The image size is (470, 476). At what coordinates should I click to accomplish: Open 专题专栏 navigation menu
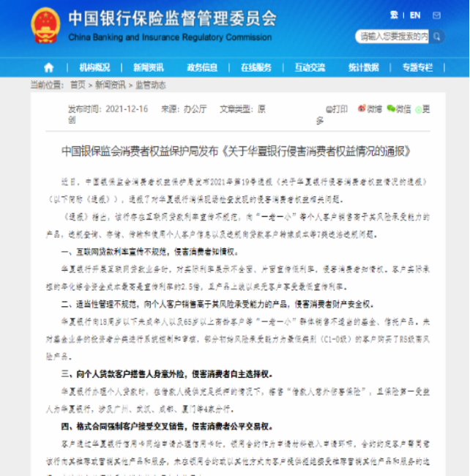(417, 67)
